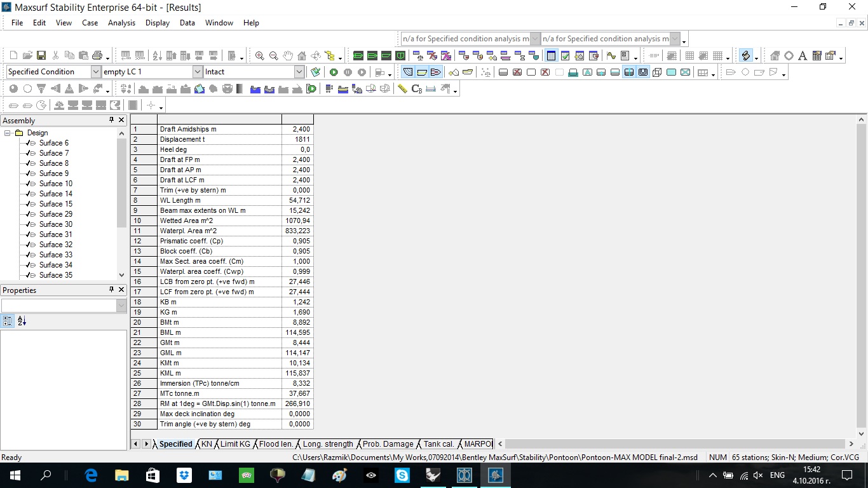Toggle visibility checkmark for Surface 33
This screenshot has width=868, height=488.
(28, 255)
